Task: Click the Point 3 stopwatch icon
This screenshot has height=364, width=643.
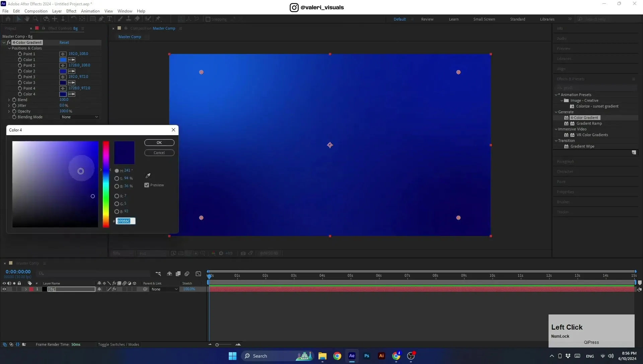Action: tap(20, 77)
